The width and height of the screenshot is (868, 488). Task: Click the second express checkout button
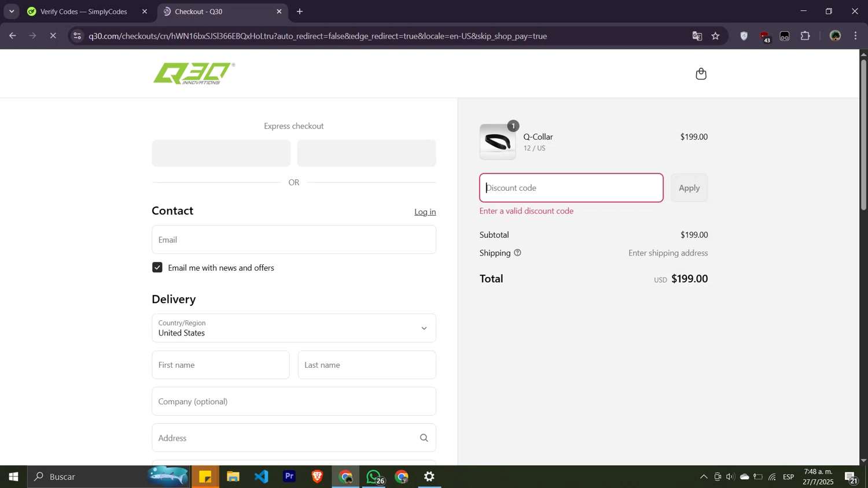tap(366, 153)
